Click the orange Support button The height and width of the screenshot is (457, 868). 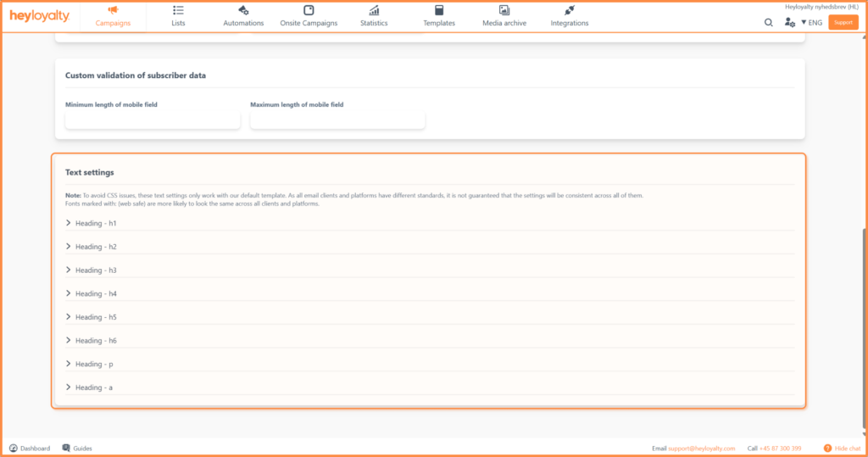click(x=843, y=23)
